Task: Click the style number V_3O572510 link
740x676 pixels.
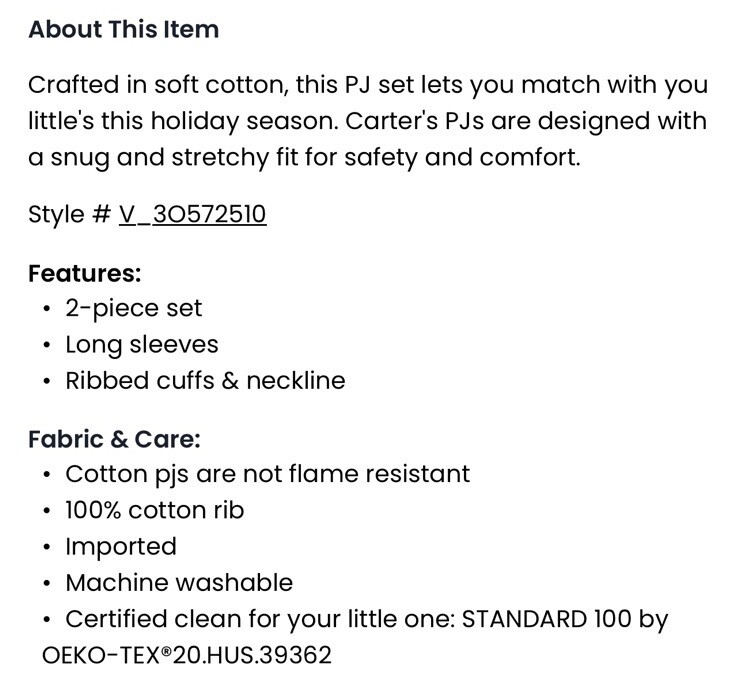Action: point(192,215)
